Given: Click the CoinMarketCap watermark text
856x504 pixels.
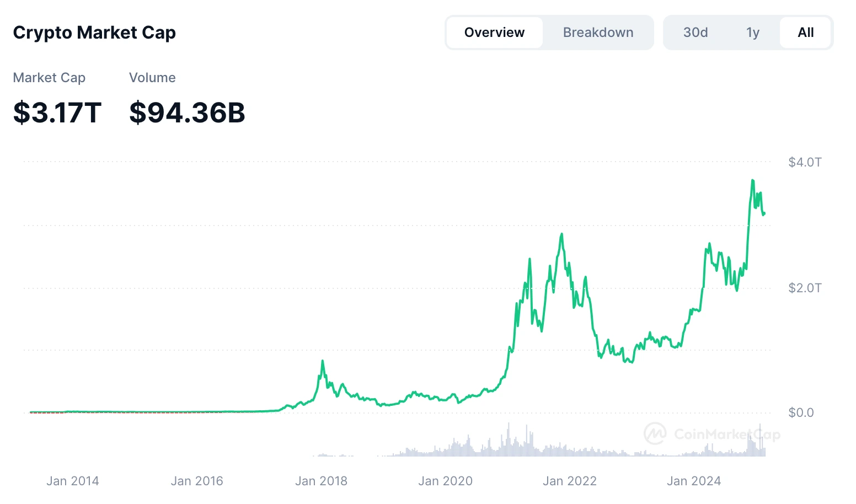Looking at the screenshot, I should (727, 435).
